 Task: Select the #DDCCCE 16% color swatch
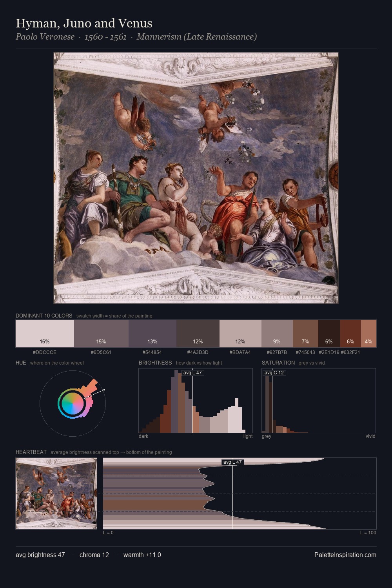pos(45,334)
